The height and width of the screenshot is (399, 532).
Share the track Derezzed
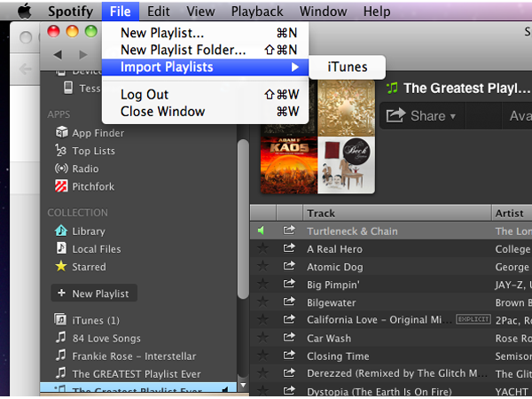[289, 373]
